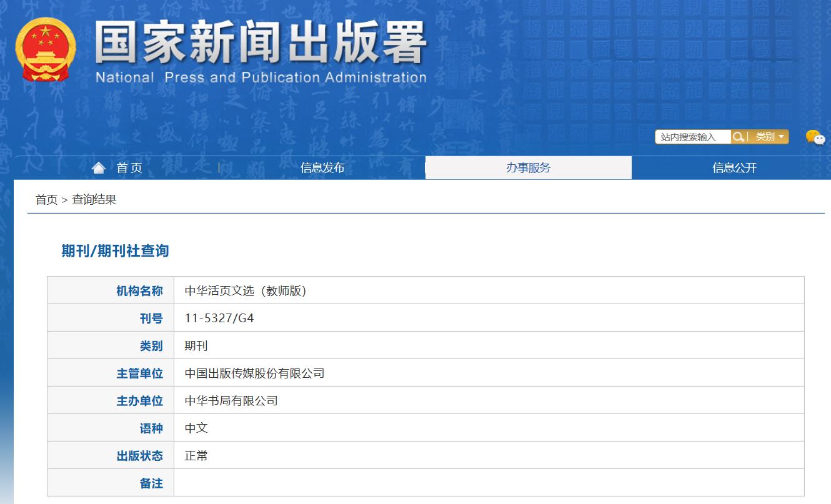Viewport: 831px width, 504px height.
Task: Click the heading 期刊/期刊社查询
Action: 115,251
